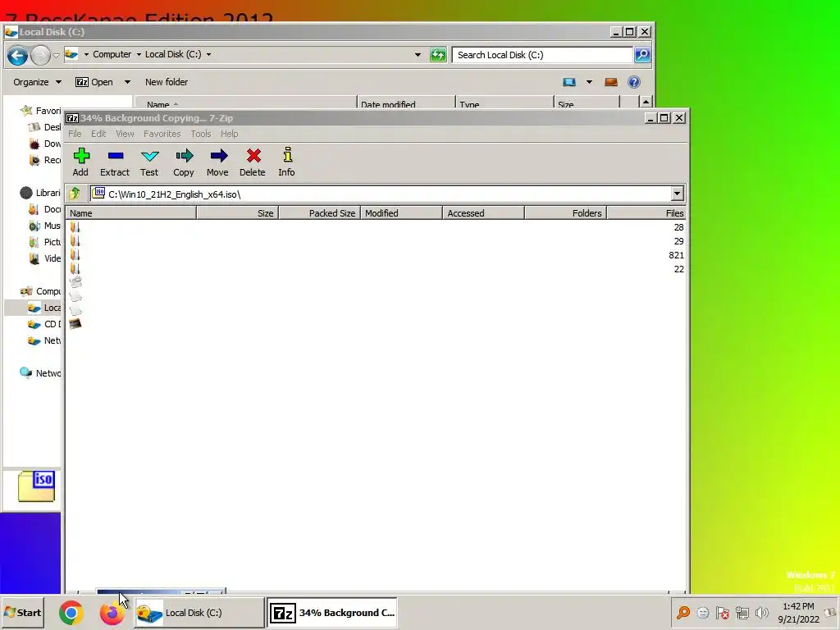Open the Edit menu in 7-Zip
Viewport: 840px width, 630px height.
(98, 134)
